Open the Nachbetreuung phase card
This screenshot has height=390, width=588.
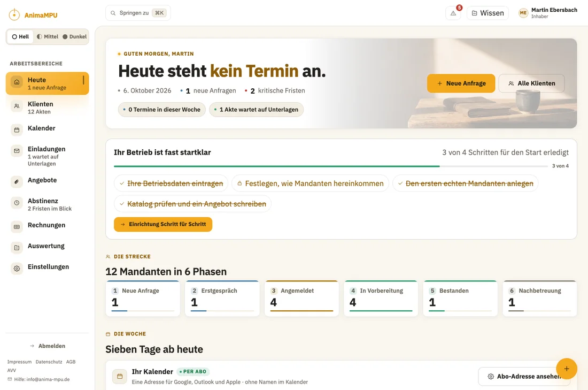click(x=540, y=299)
